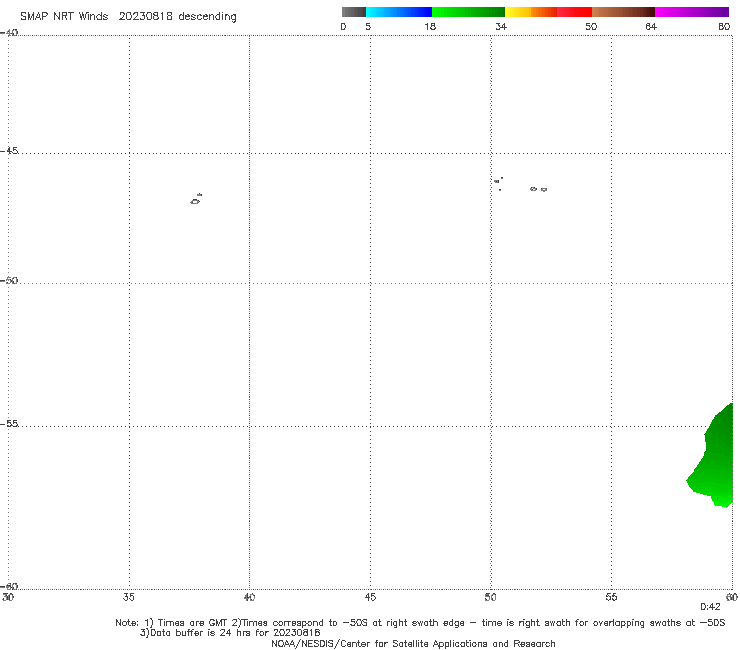Click the "50" label under the color bar

pyautogui.click(x=591, y=26)
